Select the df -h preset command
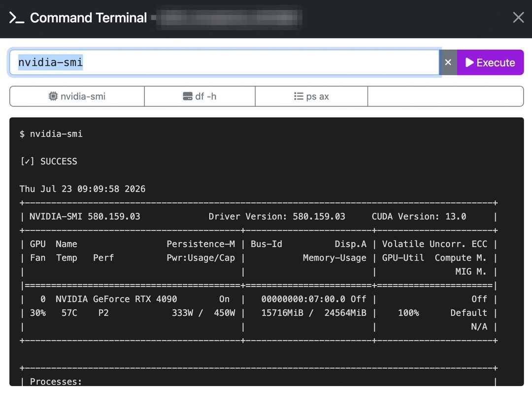Image resolution: width=532 pixels, height=394 pixels. point(200,97)
